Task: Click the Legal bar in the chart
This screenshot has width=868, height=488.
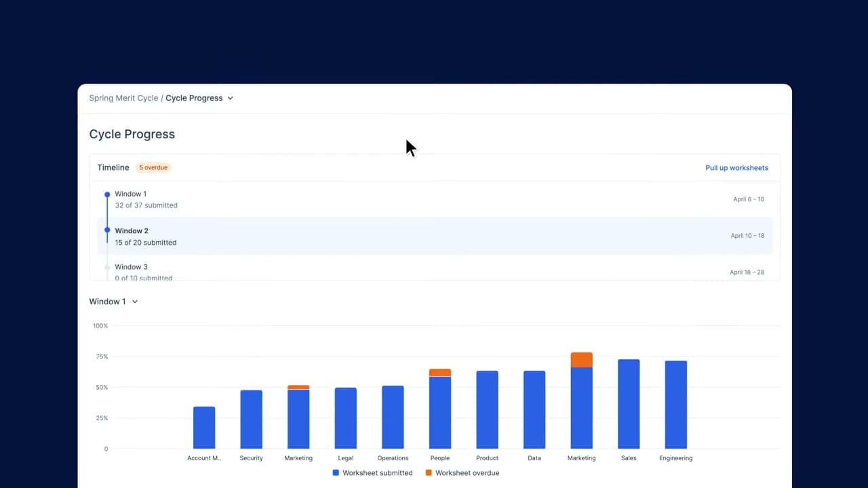Action: [346, 418]
